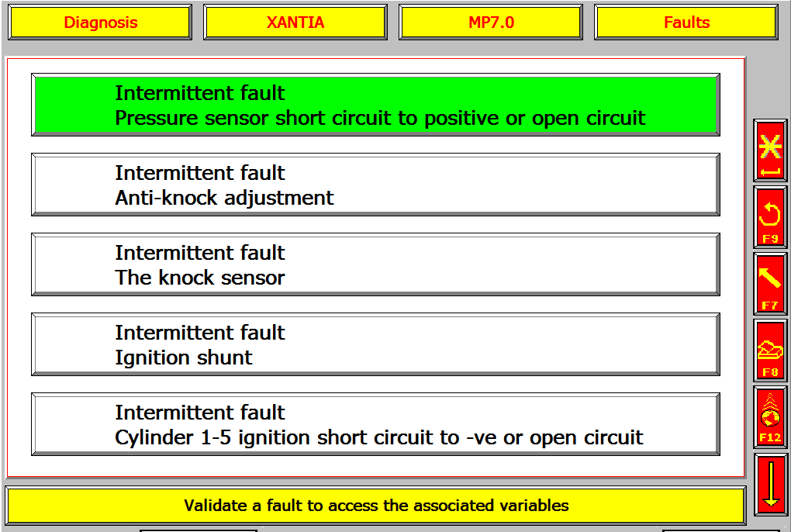Click the F7 diagonal arrow icon
This screenshot has width=791, height=532.
(x=770, y=284)
